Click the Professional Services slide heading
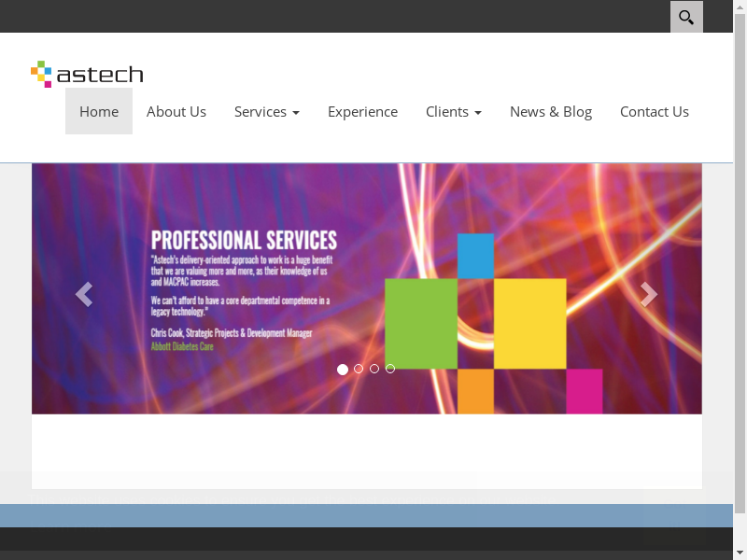The width and height of the screenshot is (747, 560). coord(244,239)
